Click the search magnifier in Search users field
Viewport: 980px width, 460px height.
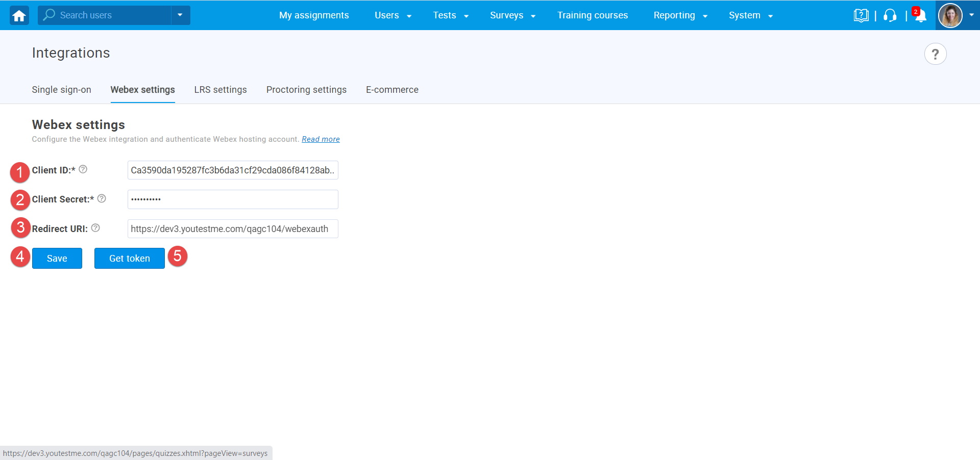point(48,15)
